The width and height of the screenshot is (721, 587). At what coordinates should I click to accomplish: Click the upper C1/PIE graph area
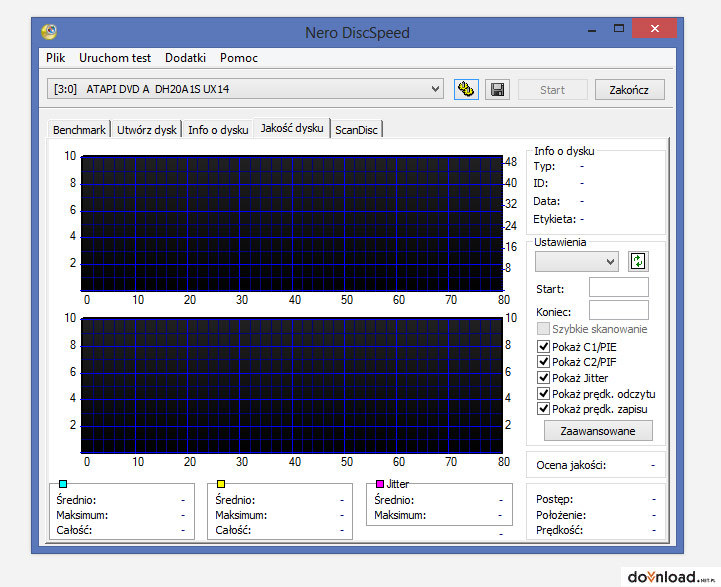point(292,223)
